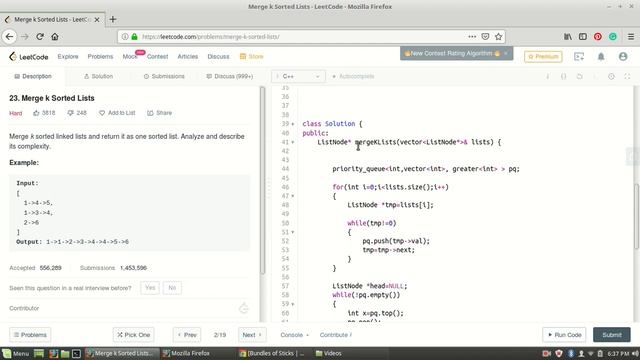The height and width of the screenshot is (360, 640).
Task: Open the page actions three-dot menu
Action: pos(472,37)
